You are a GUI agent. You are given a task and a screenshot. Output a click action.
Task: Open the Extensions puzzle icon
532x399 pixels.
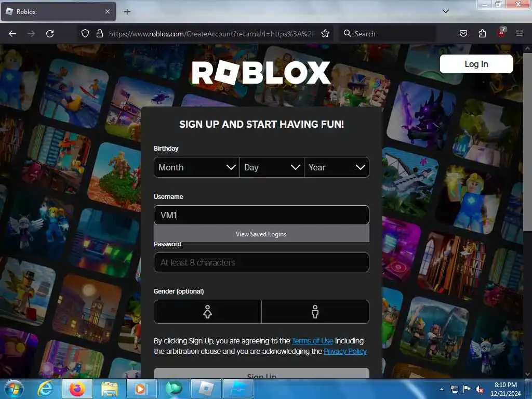click(482, 33)
